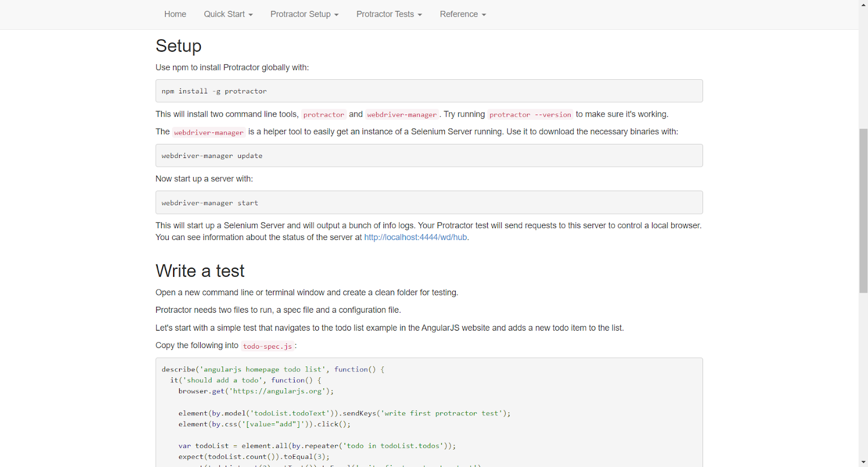This screenshot has height=467, width=868.
Task: Click the describe angularjs homepage code block
Action: coord(429,413)
